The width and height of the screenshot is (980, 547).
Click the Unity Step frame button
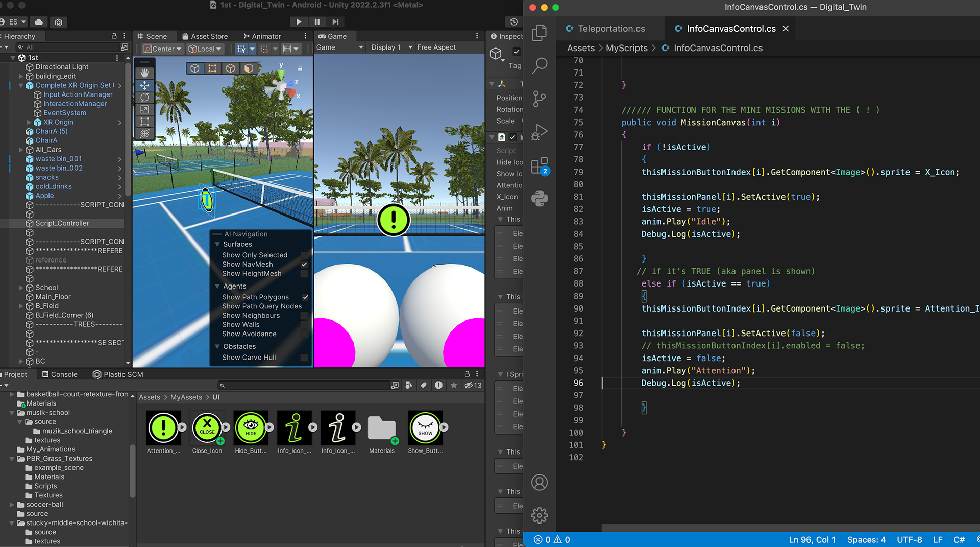pos(335,22)
